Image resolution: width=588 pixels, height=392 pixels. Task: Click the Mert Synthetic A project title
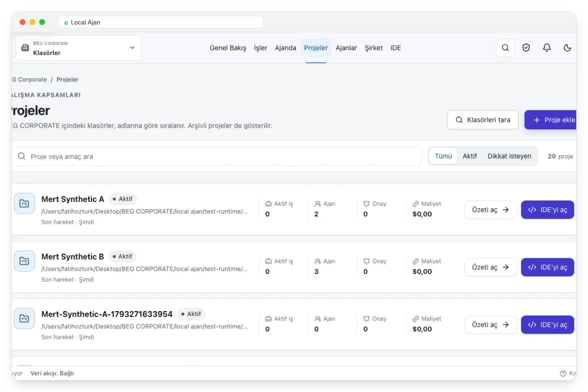click(x=73, y=199)
